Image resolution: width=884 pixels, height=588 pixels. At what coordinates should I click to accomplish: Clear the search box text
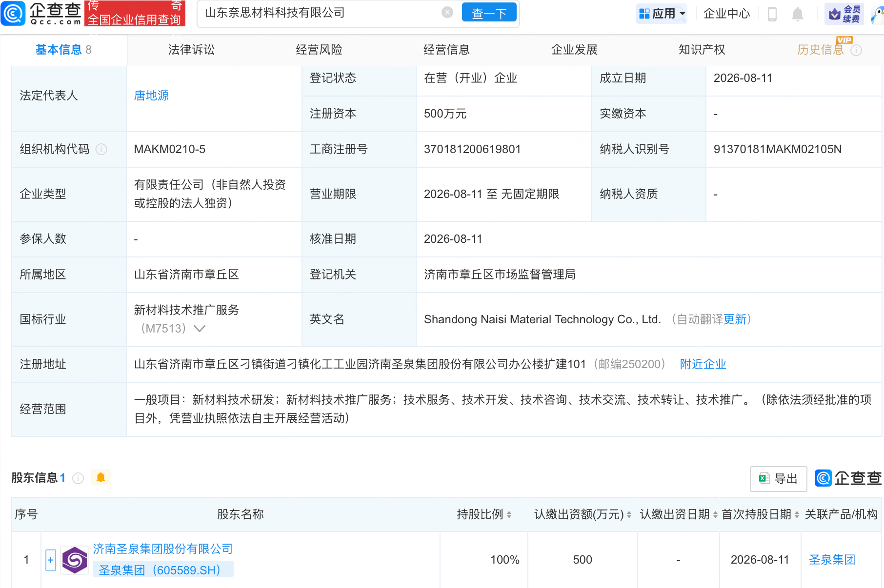point(447,13)
